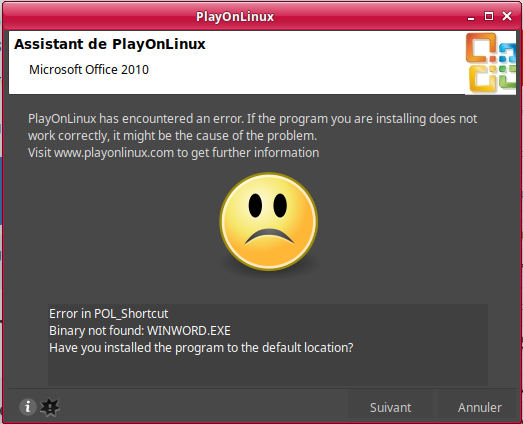Click the Suivant button
The height and width of the screenshot is (424, 523).
pos(390,407)
